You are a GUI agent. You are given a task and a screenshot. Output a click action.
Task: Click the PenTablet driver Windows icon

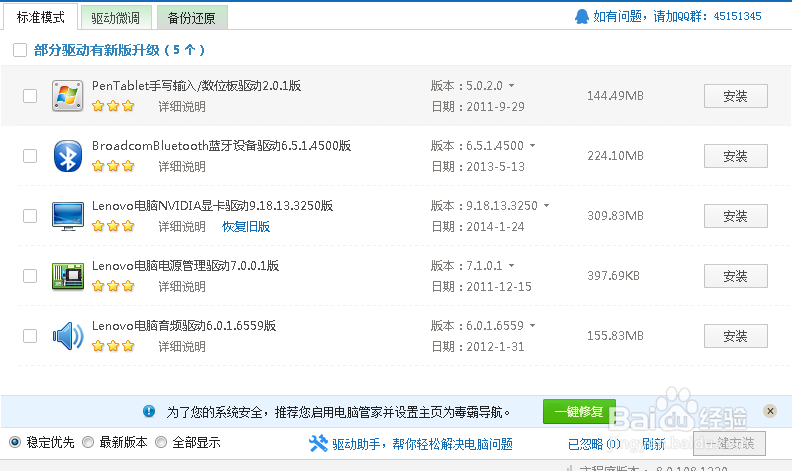click(x=68, y=96)
